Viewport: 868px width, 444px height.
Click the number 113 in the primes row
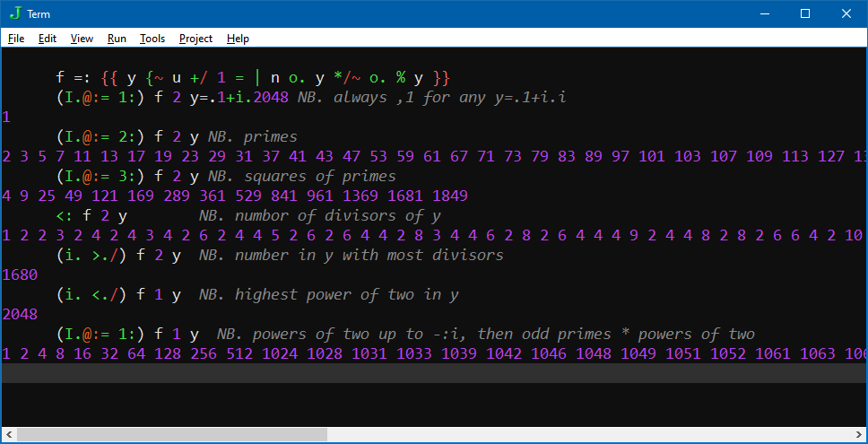click(795, 156)
